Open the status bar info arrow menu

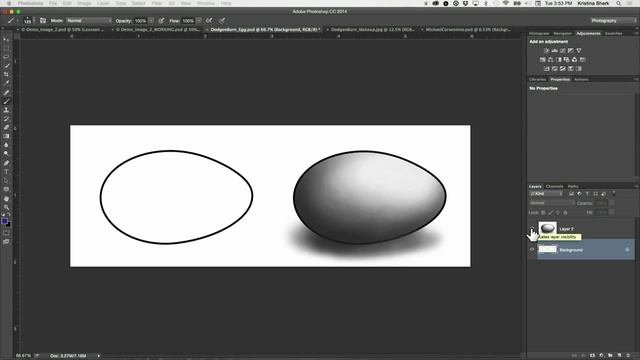pos(99,356)
